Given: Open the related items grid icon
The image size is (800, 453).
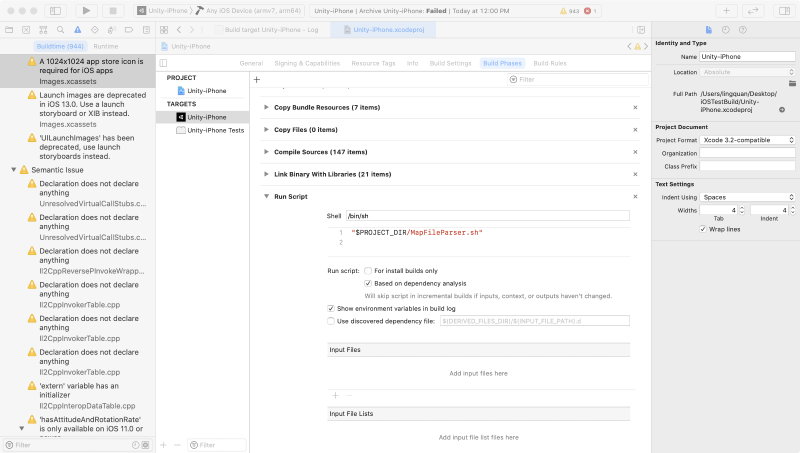Looking at the screenshot, I should (164, 30).
